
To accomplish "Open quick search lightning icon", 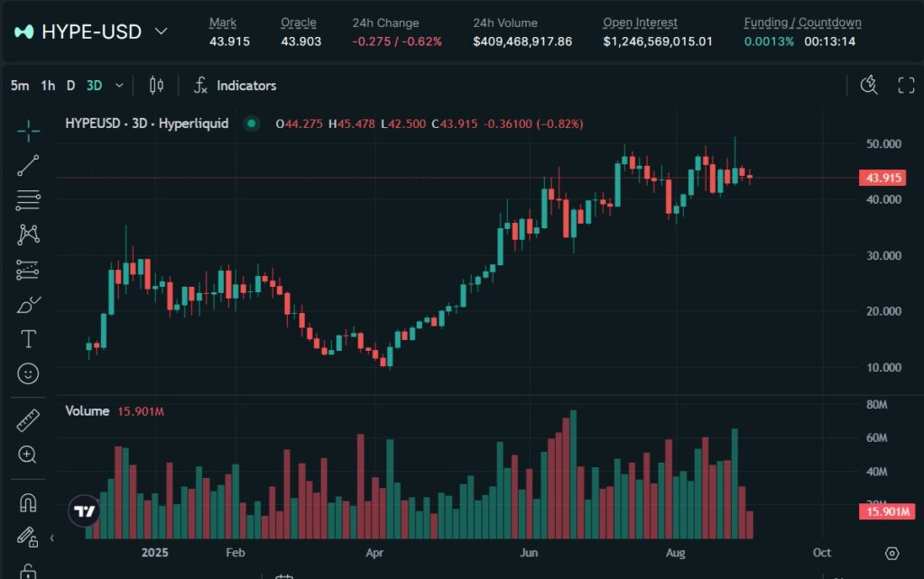I will tap(869, 85).
